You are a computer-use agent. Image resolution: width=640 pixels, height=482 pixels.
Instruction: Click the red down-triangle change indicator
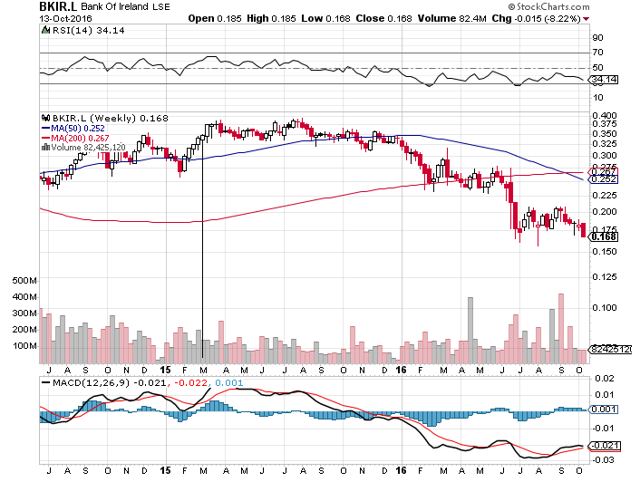[587, 19]
